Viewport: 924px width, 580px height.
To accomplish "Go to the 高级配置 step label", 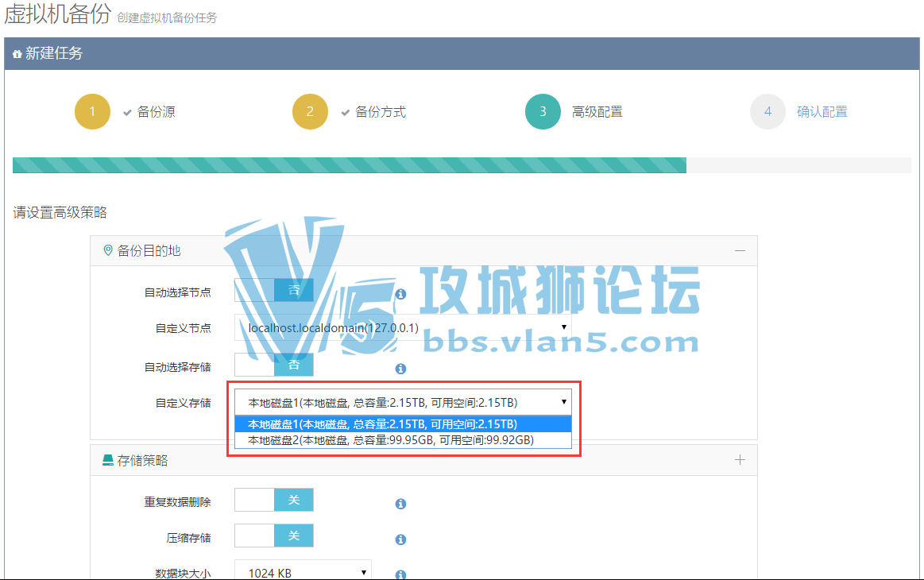I will click(x=597, y=112).
